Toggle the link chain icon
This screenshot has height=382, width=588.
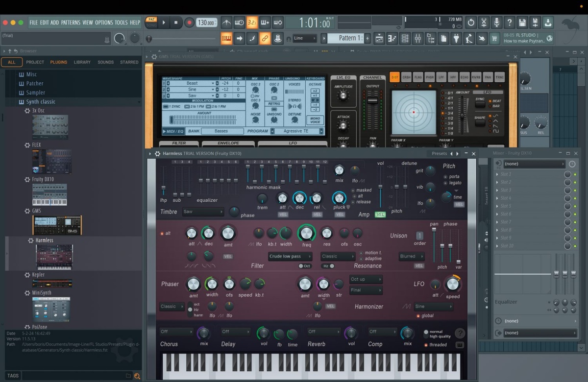(265, 38)
